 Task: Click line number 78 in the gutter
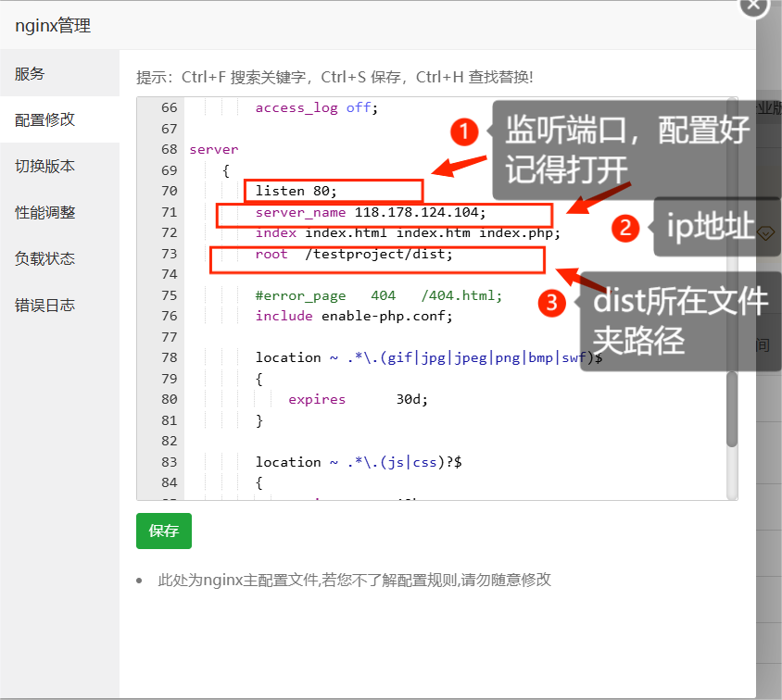[169, 357]
